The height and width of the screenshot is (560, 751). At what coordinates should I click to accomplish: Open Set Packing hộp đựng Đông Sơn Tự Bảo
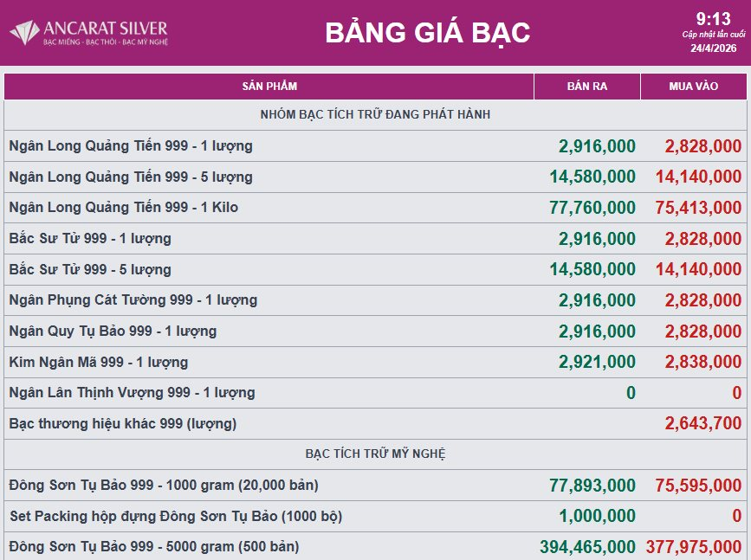[176, 517]
